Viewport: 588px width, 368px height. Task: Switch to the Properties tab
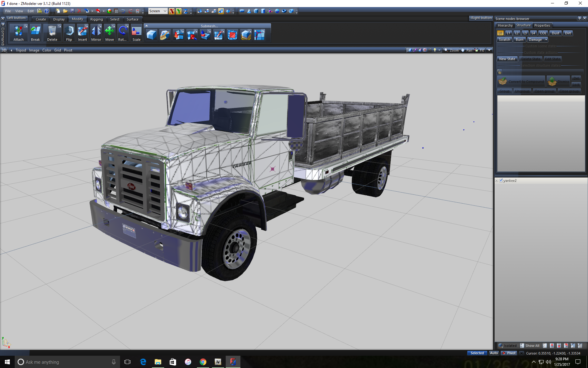[x=542, y=25]
